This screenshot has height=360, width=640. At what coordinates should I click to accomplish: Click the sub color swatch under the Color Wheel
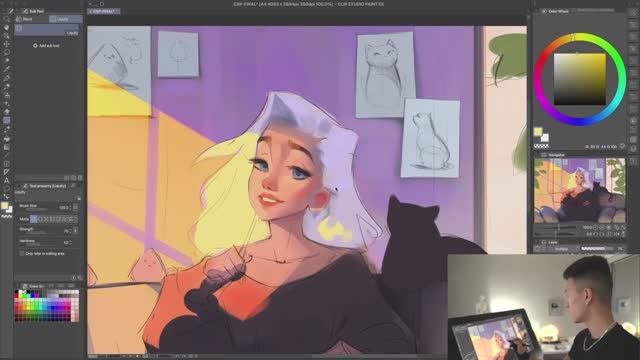tap(544, 138)
